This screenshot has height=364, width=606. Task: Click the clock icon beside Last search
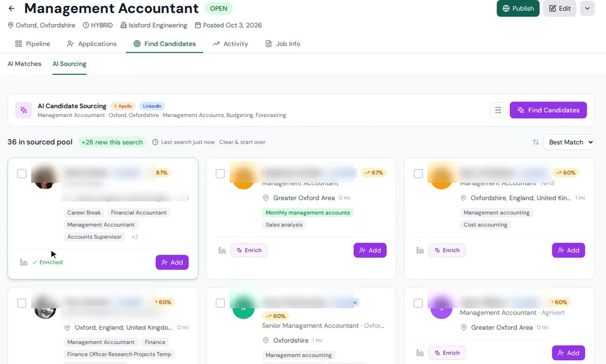(x=155, y=142)
